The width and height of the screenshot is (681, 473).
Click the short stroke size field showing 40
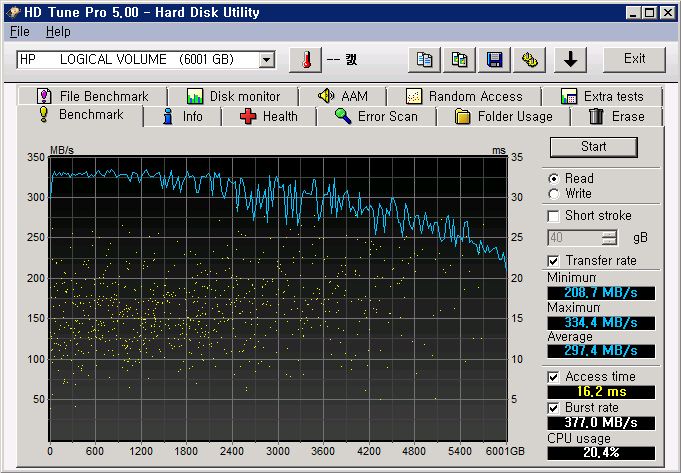(574, 238)
